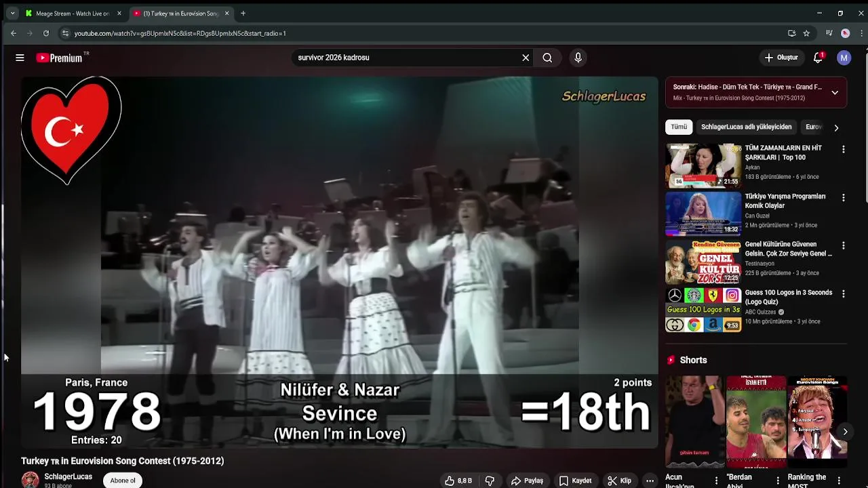Image resolution: width=868 pixels, height=488 pixels.
Task: Open options for TÜM ZAMANLARIN EN HİT ŞARKILARI
Action: point(844,149)
